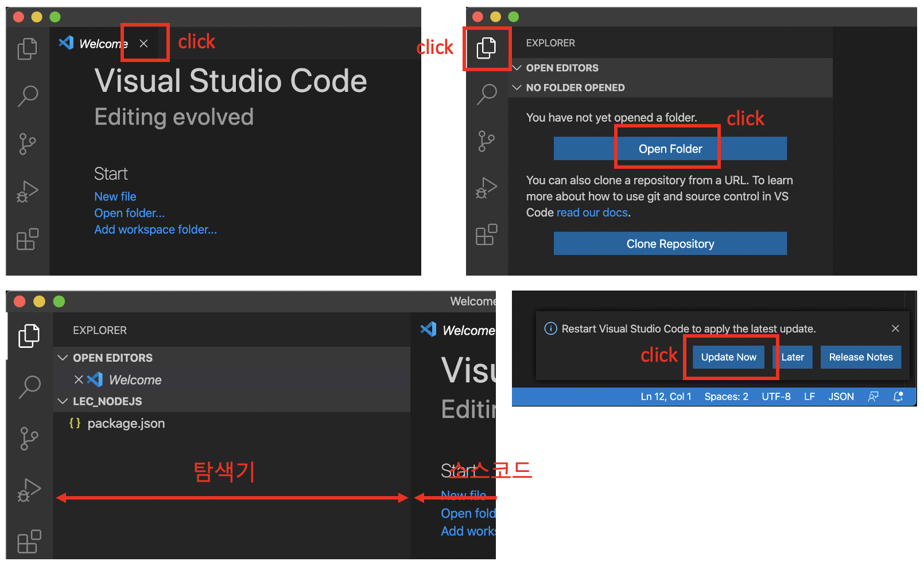The width and height of the screenshot is (924, 565).
Task: Click JSON language mode in status bar
Action: click(841, 396)
